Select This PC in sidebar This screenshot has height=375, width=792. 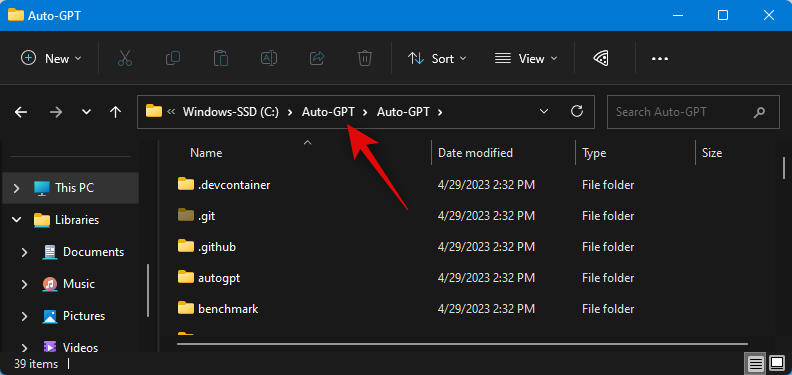click(x=74, y=188)
